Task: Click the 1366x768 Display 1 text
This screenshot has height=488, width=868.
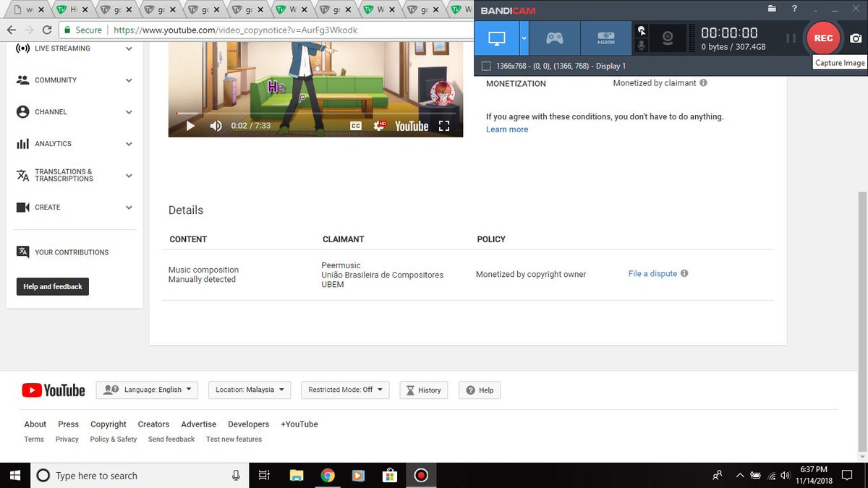Action: pyautogui.click(x=561, y=66)
